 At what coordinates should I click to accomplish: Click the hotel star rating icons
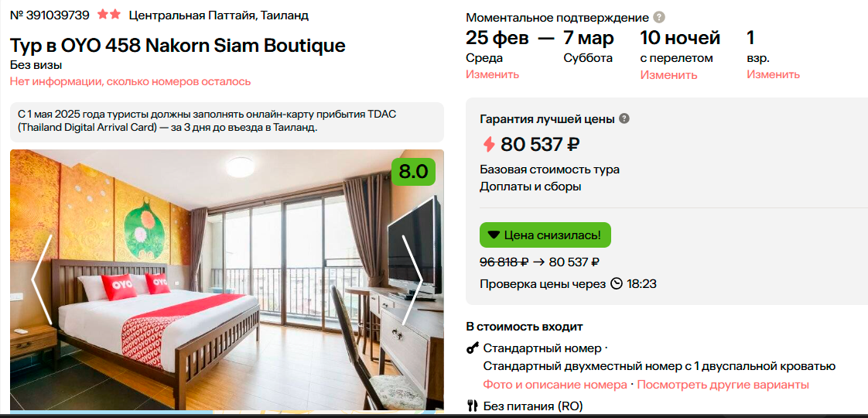tap(109, 15)
